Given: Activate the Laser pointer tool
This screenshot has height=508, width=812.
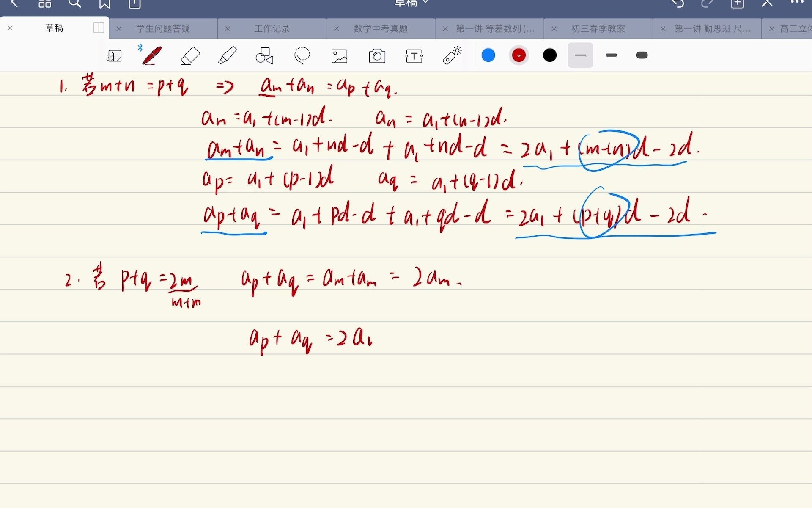Looking at the screenshot, I should 452,55.
